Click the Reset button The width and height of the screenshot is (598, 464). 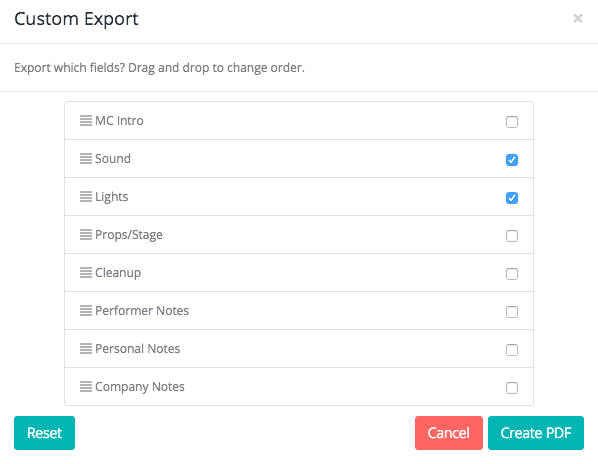(44, 433)
